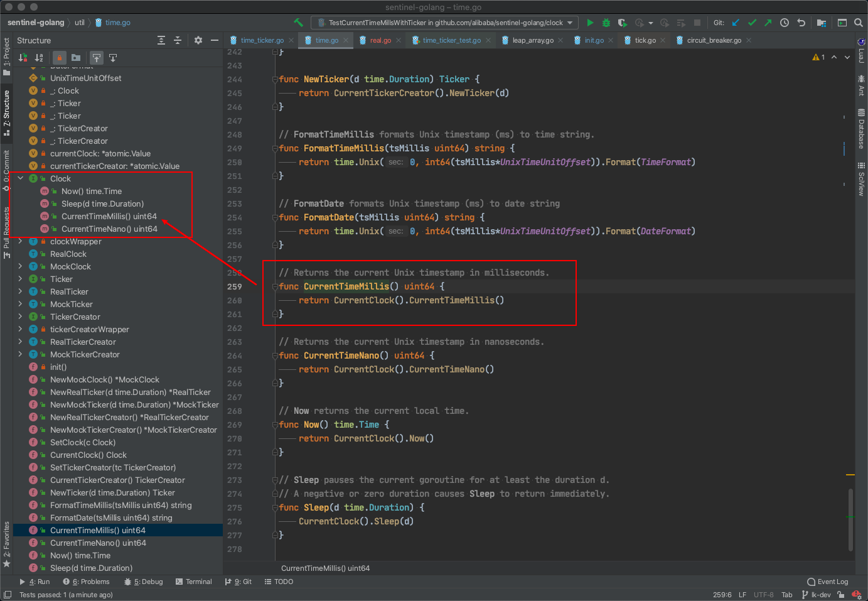The height and width of the screenshot is (601, 868).
Task: Open the Debug tool window
Action: [144, 582]
